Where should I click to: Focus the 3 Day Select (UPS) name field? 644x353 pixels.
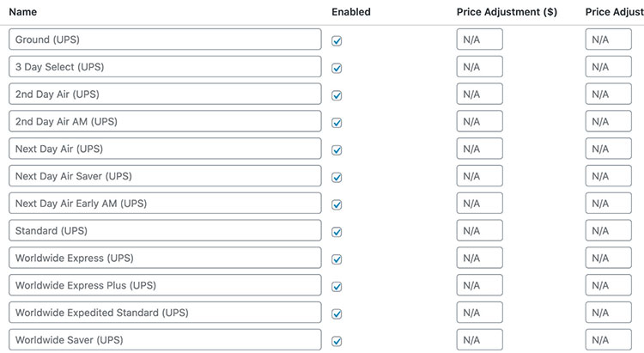165,67
